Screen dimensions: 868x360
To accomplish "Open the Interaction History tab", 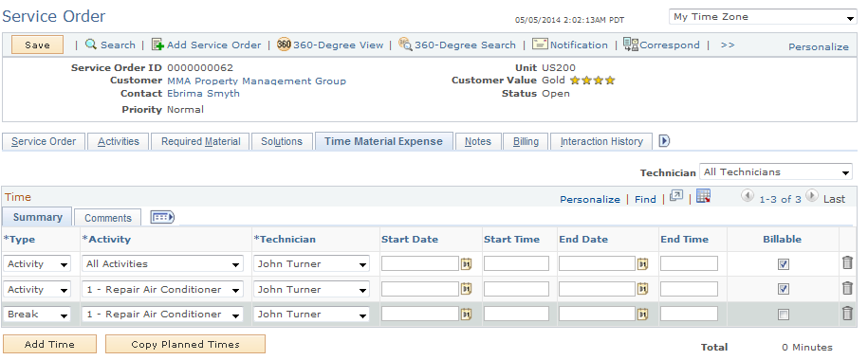I will (x=601, y=141).
